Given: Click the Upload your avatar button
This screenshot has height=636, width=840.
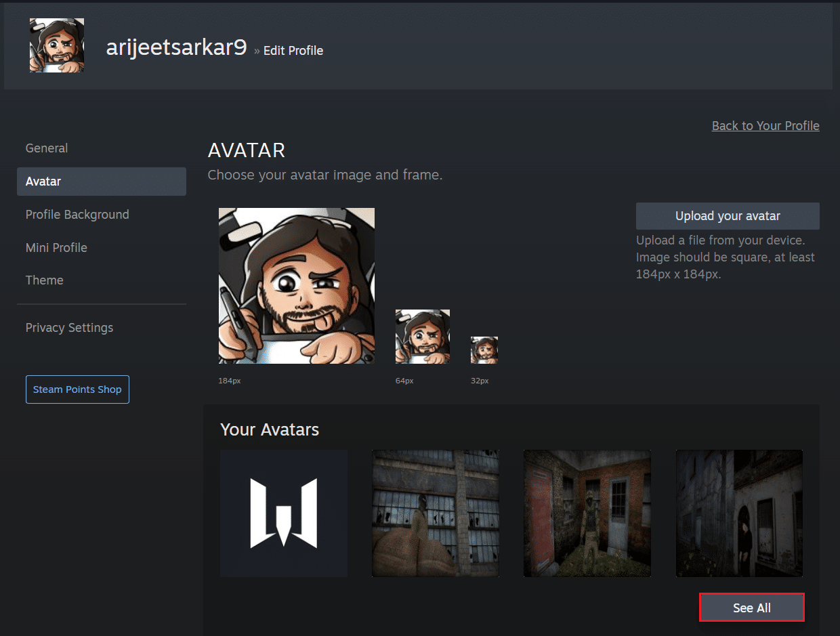Looking at the screenshot, I should pyautogui.click(x=728, y=216).
